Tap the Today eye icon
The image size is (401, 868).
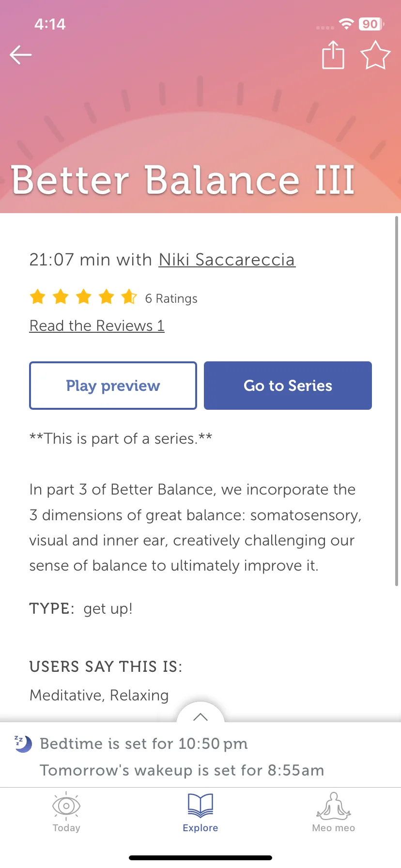point(66,806)
